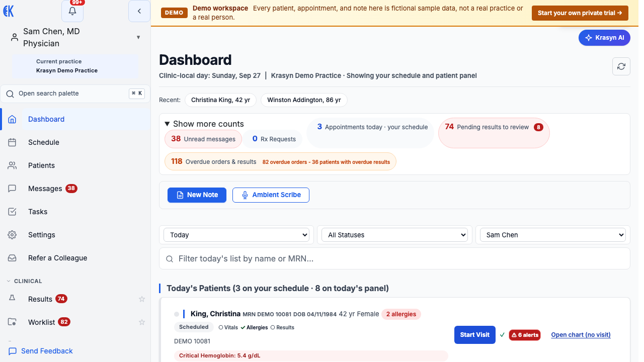The image size is (644, 362).
Task: Click Start your own private trial
Action: point(580,13)
